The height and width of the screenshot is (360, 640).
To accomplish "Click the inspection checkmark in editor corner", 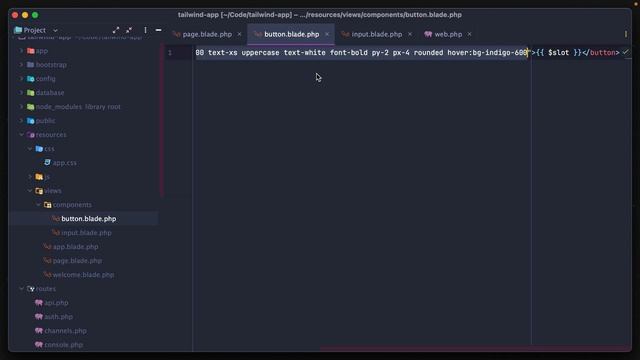I will (x=626, y=52).
